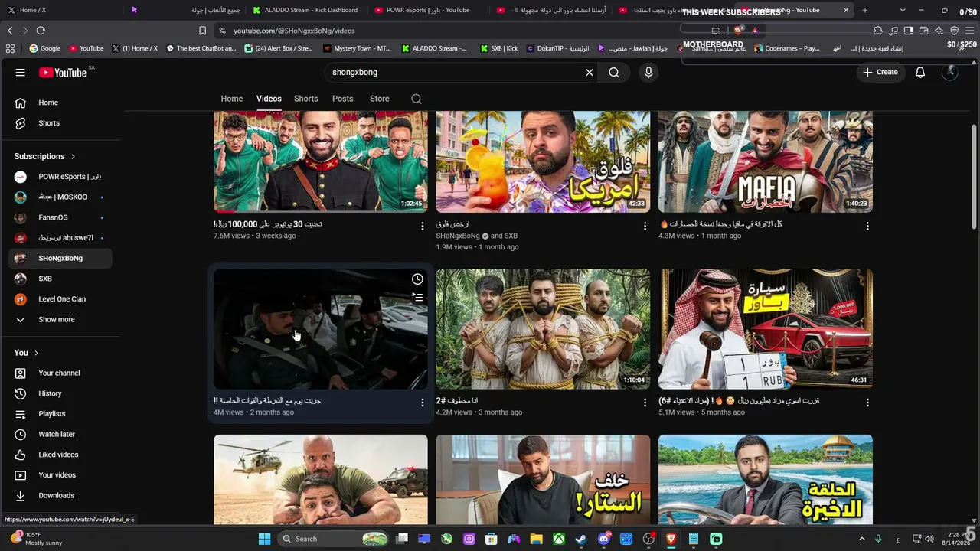The width and height of the screenshot is (980, 551).
Task: Open the account avatar menu
Action: (x=950, y=72)
